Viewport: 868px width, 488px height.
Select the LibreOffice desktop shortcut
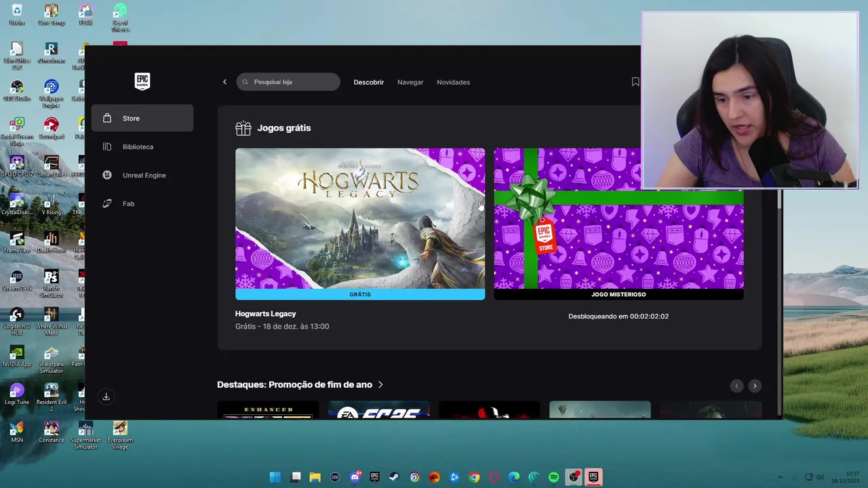click(x=17, y=56)
